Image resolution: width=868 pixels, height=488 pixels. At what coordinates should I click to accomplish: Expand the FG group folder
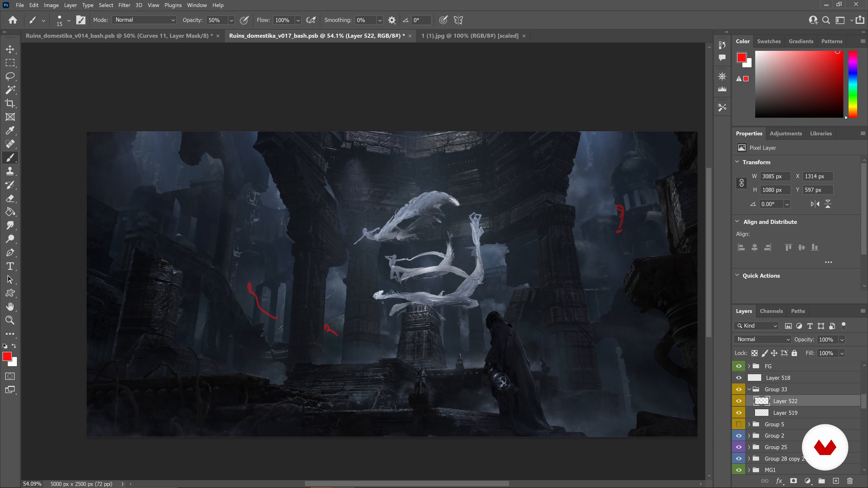coord(749,366)
